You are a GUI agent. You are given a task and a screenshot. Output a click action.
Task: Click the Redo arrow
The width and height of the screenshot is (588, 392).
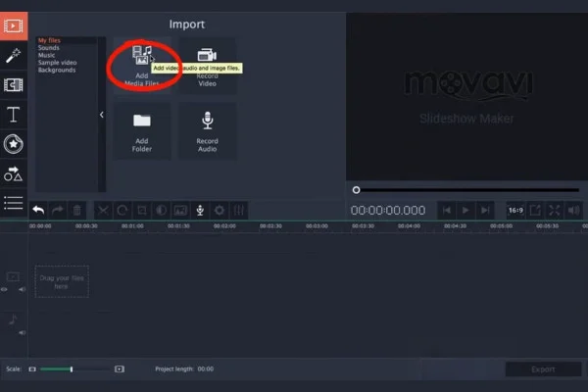click(x=58, y=210)
